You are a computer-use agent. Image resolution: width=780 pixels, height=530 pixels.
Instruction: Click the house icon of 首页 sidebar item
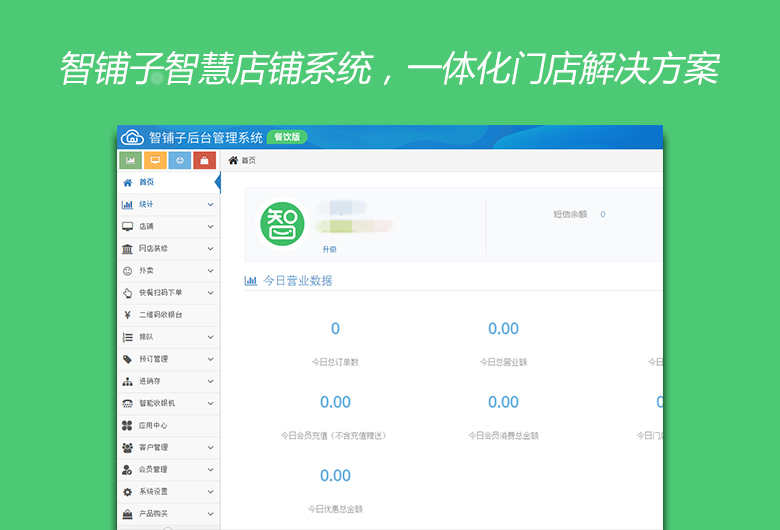point(128,182)
